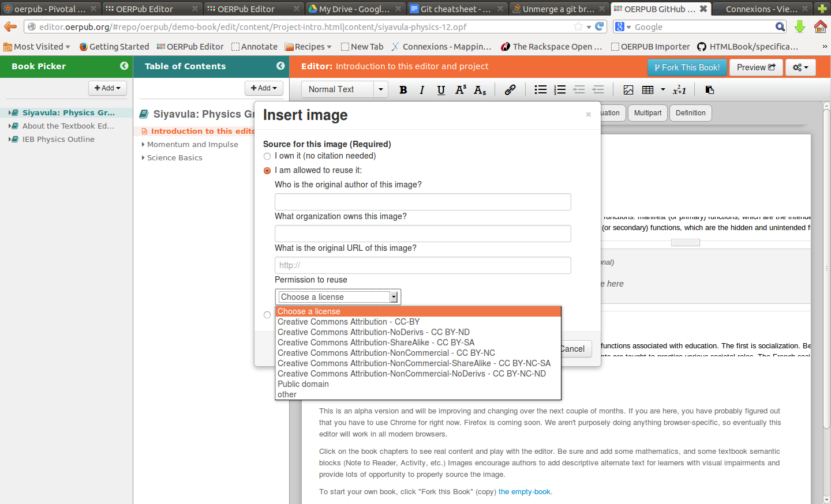The image size is (831, 504).
Task: Select "I am allowed to reuse it" option
Action: pyautogui.click(x=267, y=171)
